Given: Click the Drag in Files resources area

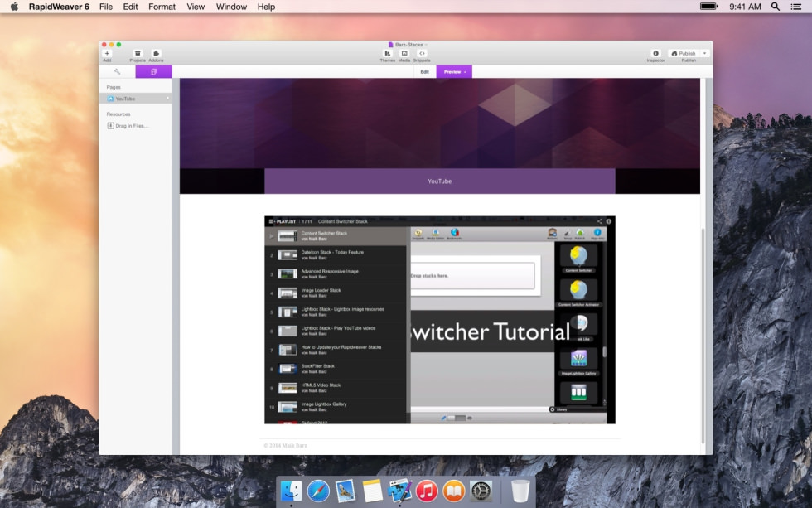Looking at the screenshot, I should coord(128,126).
